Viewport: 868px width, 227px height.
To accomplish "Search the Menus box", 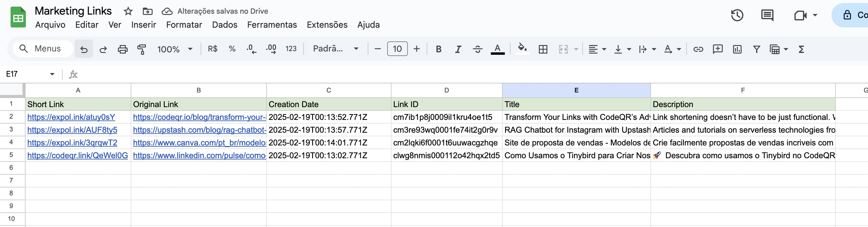I will (43, 49).
